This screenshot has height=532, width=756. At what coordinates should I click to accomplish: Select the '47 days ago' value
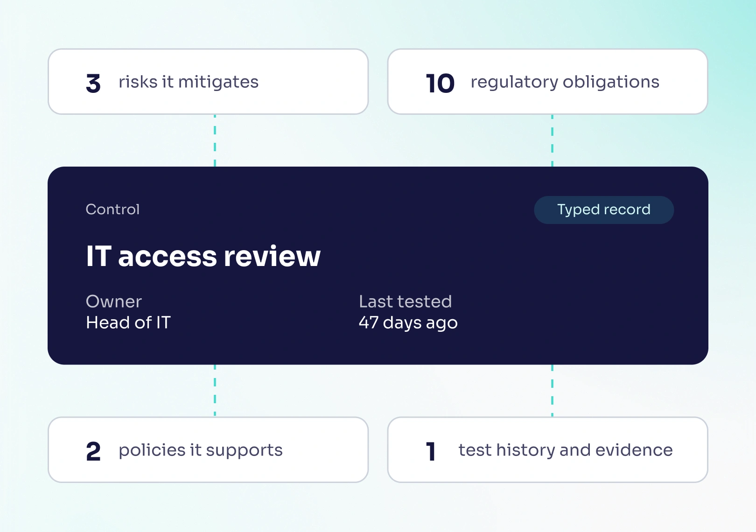coord(408,323)
